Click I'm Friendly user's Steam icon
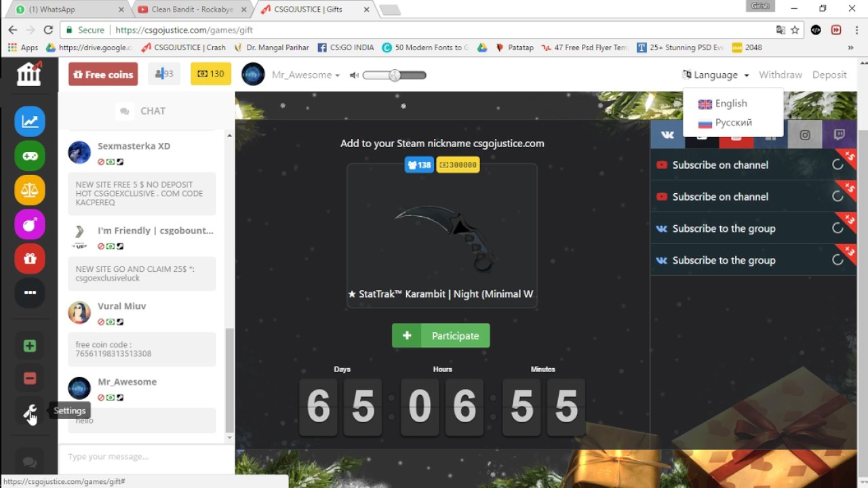Screen dimensions: 868x488 (x=120, y=246)
